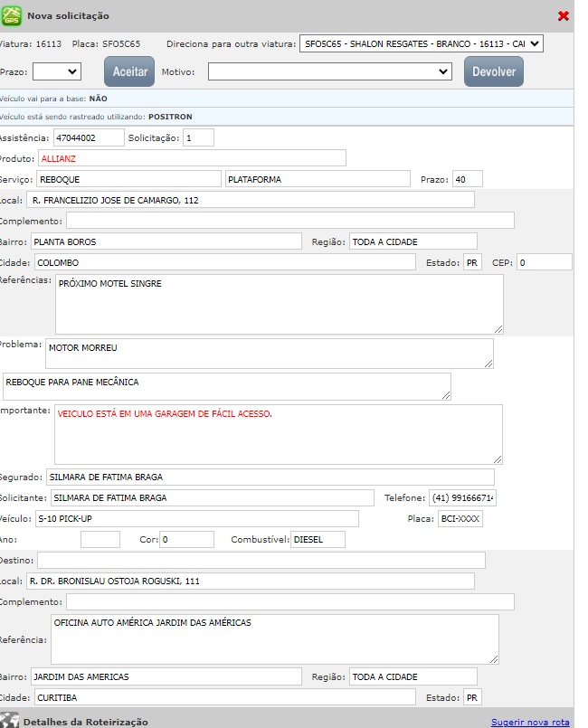Click the Placa field BCI-XXXX

point(460,518)
